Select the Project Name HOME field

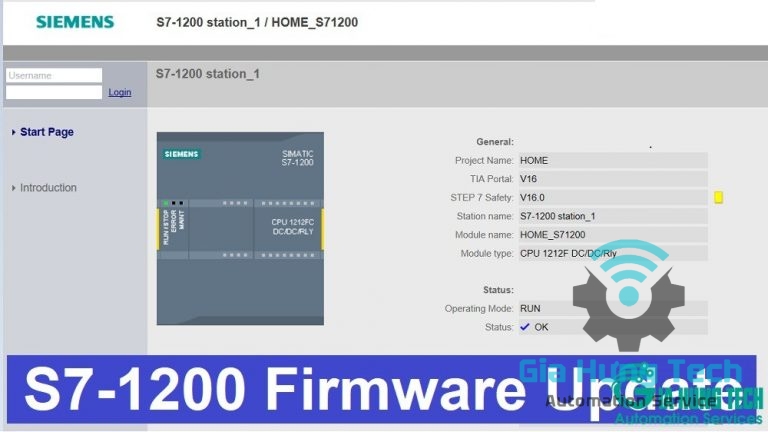611,160
